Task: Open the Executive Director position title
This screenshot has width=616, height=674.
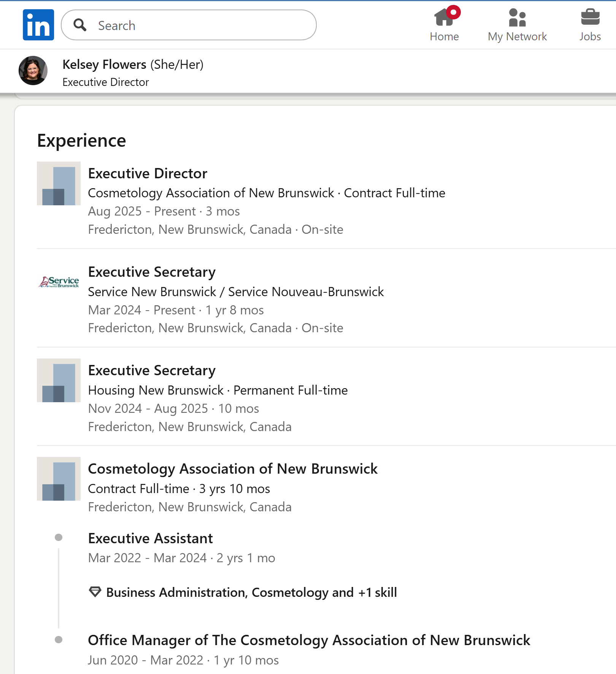Action: (148, 173)
